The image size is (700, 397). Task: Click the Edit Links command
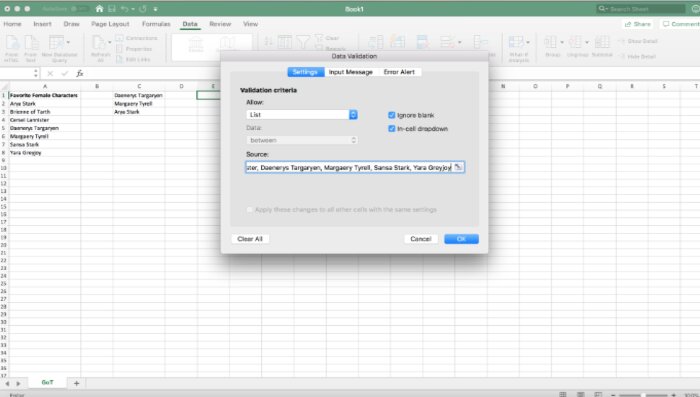(133, 59)
